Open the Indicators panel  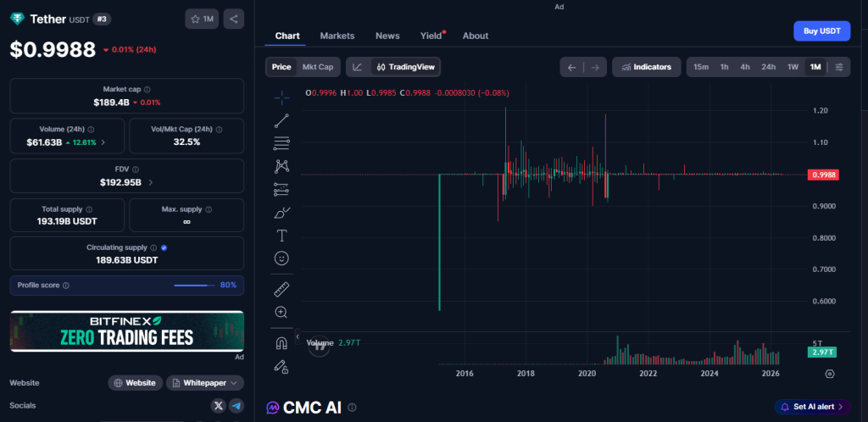click(x=647, y=67)
